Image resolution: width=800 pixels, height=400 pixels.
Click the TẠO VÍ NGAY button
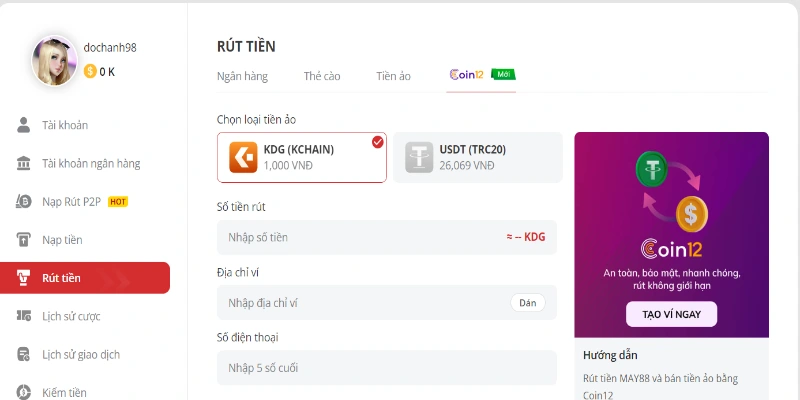click(x=671, y=314)
